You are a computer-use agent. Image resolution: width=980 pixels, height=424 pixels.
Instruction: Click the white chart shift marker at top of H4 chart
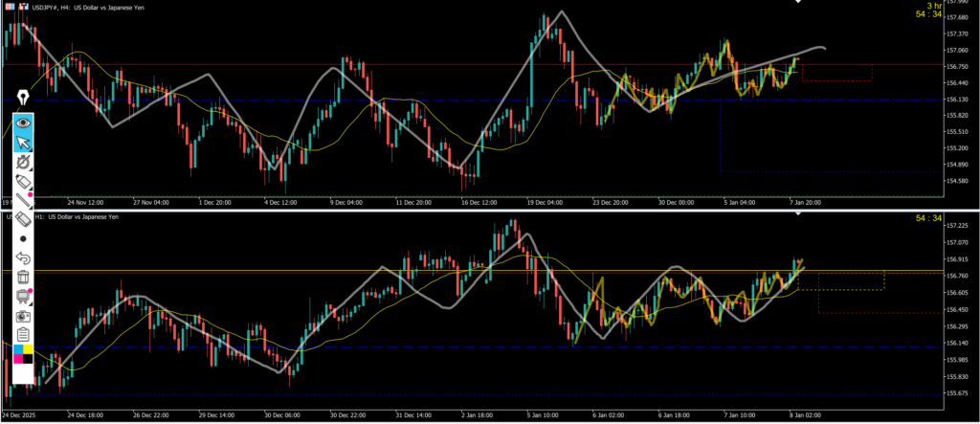pos(800,3)
